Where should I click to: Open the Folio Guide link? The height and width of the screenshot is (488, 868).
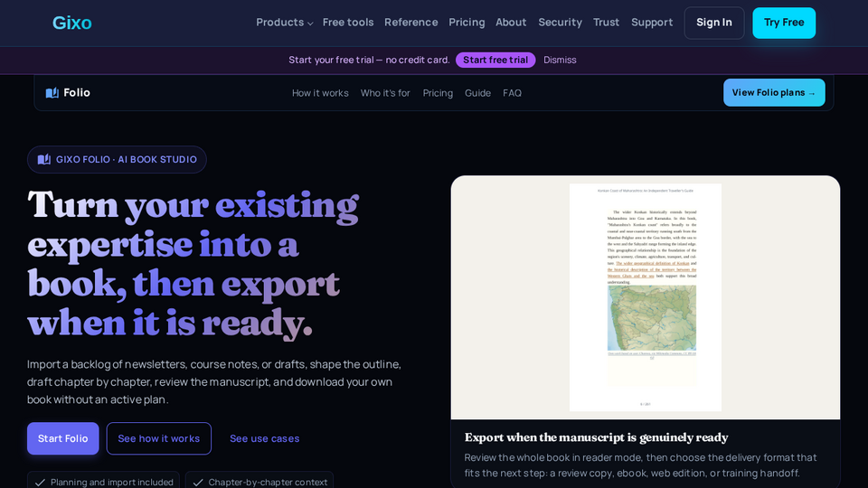click(x=477, y=93)
